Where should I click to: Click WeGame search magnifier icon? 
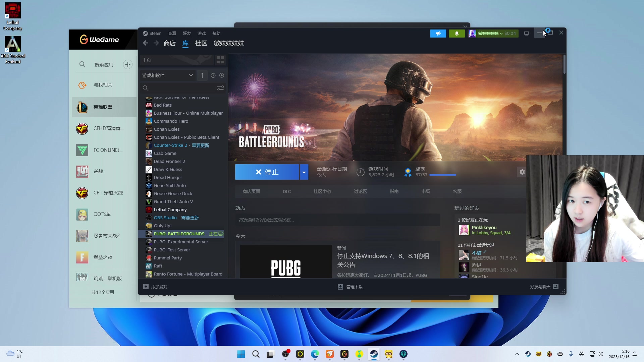(82, 64)
